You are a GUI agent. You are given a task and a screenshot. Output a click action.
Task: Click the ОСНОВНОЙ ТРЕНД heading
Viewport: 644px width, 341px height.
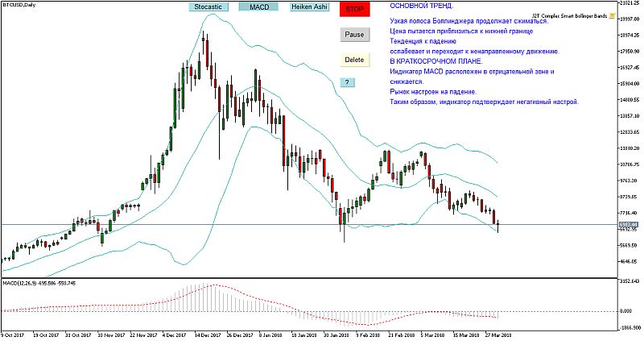(x=422, y=6)
